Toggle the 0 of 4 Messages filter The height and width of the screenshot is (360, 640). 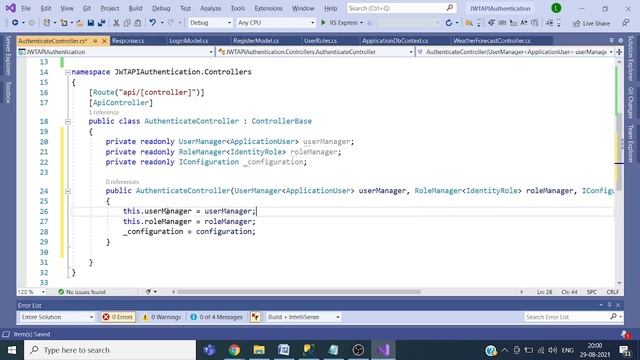point(217,317)
